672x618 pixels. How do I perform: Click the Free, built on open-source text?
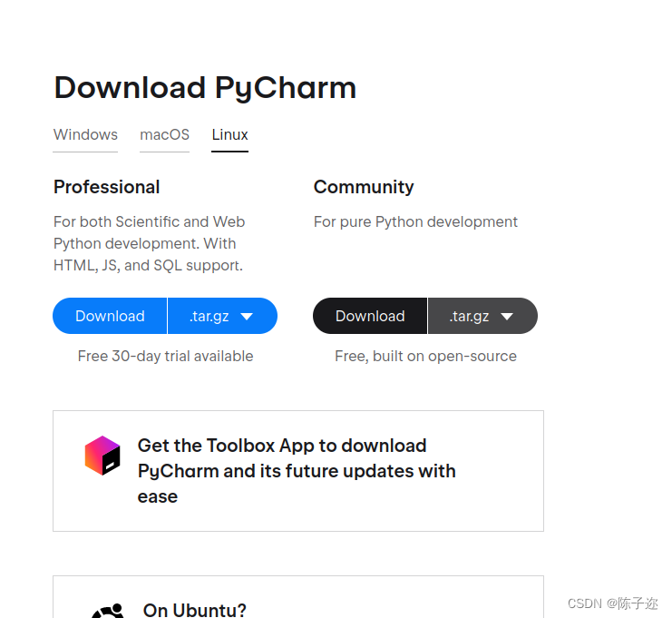click(x=425, y=356)
